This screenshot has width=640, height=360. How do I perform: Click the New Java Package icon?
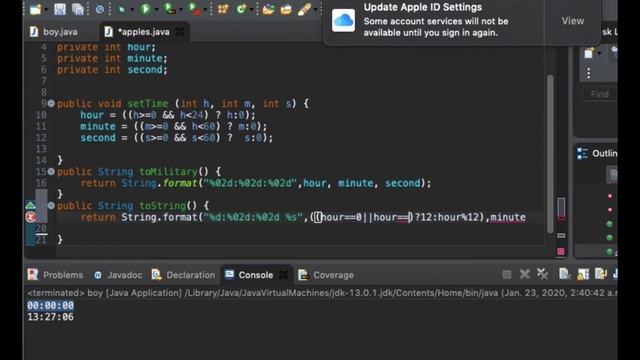223,9
